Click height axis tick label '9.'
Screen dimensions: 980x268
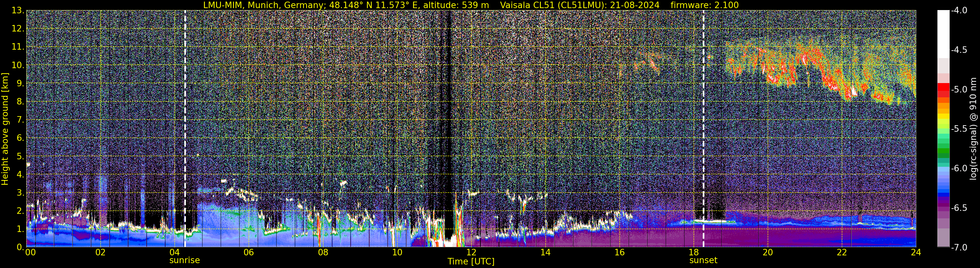[20, 83]
